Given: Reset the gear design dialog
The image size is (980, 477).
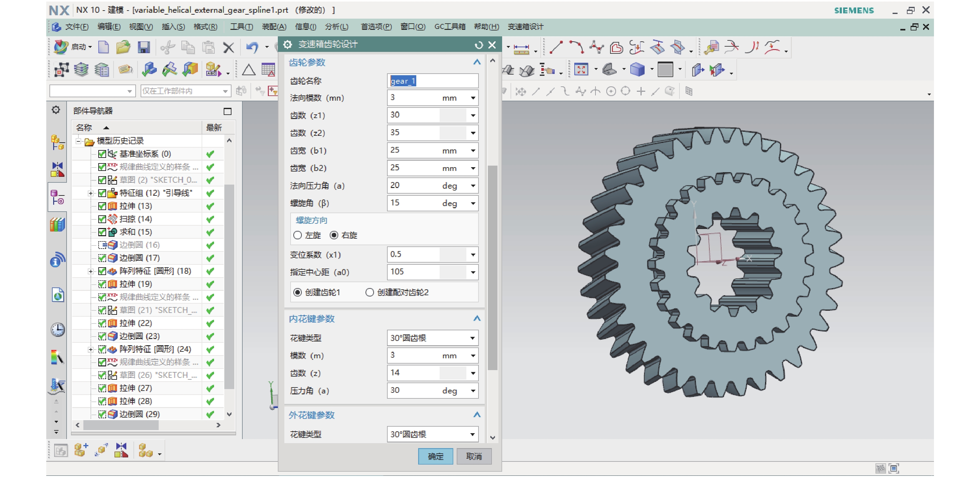Looking at the screenshot, I should (x=478, y=45).
